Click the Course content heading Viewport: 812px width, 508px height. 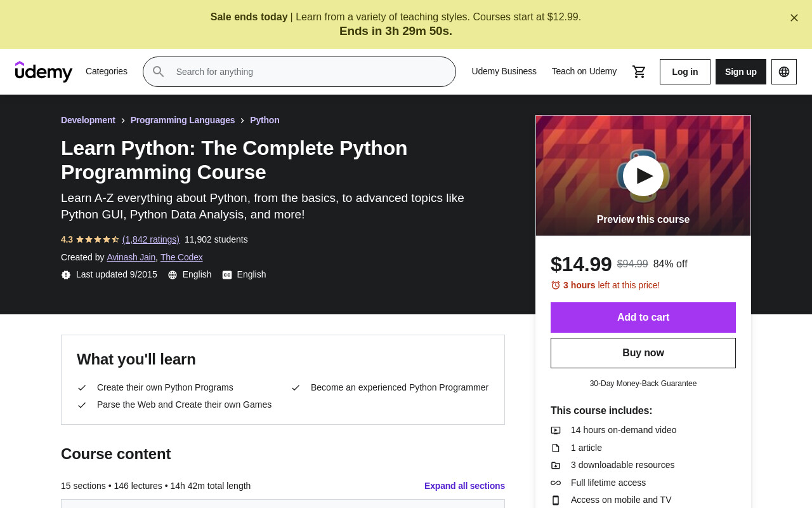116,454
